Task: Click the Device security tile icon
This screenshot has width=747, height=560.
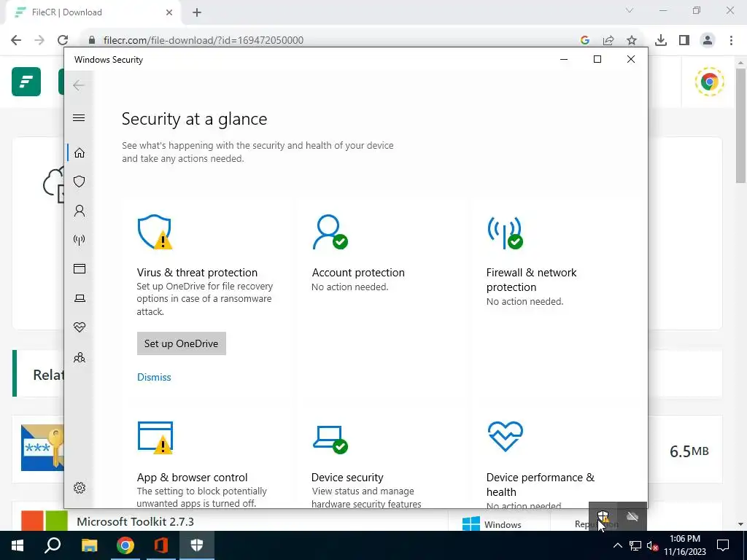Action: (330, 439)
